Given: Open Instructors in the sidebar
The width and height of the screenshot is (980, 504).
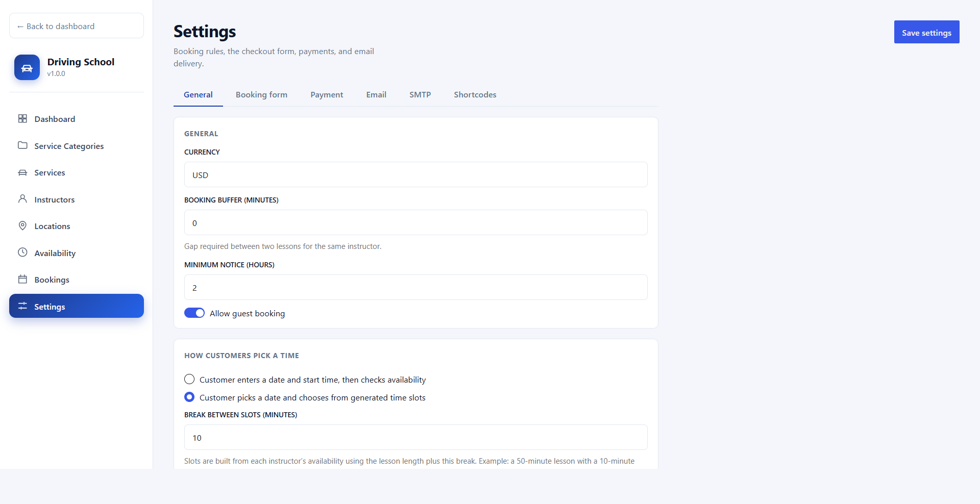Looking at the screenshot, I should [x=77, y=199].
